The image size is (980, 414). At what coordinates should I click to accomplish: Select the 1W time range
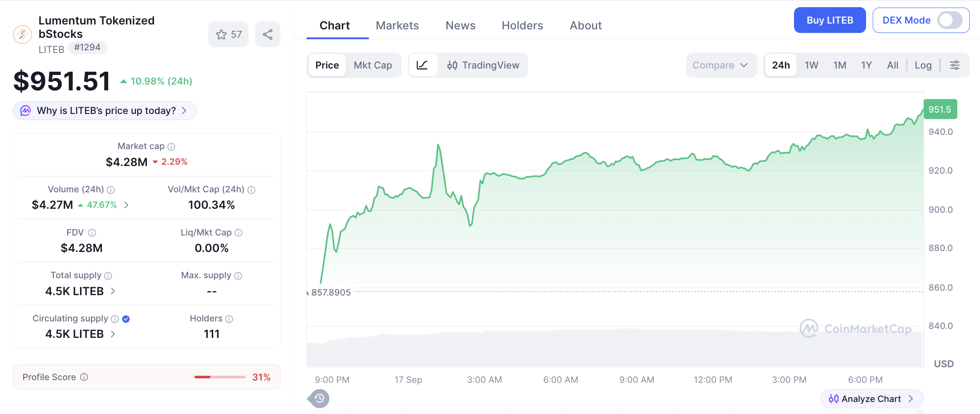pyautogui.click(x=811, y=65)
